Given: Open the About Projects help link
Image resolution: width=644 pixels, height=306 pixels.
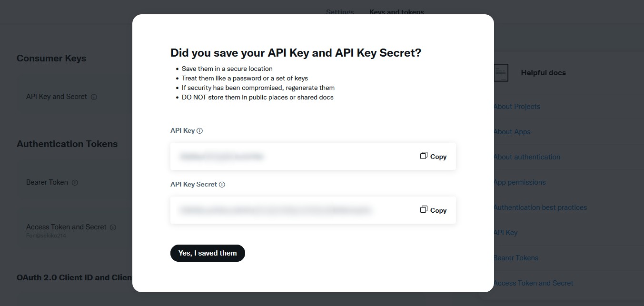Looking at the screenshot, I should click(517, 107).
